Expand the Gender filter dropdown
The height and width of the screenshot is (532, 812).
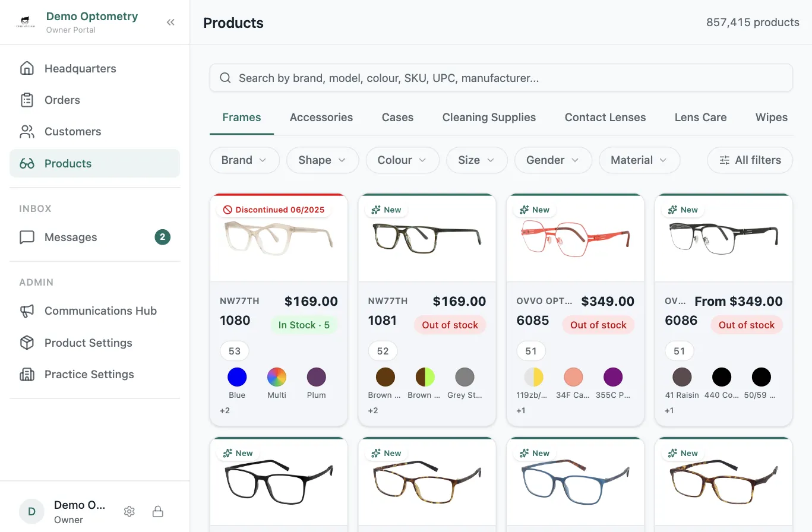tap(553, 160)
